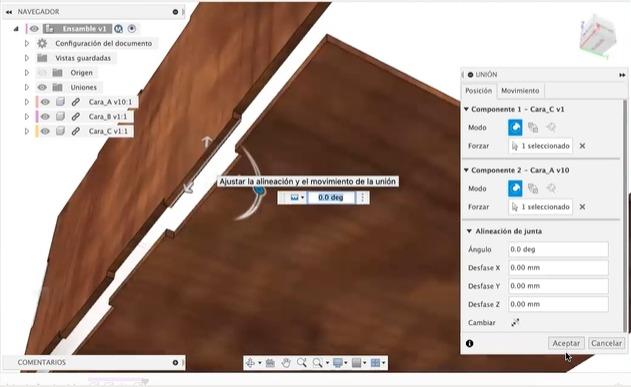
Task: Expand the Origen node
Action: click(x=27, y=73)
